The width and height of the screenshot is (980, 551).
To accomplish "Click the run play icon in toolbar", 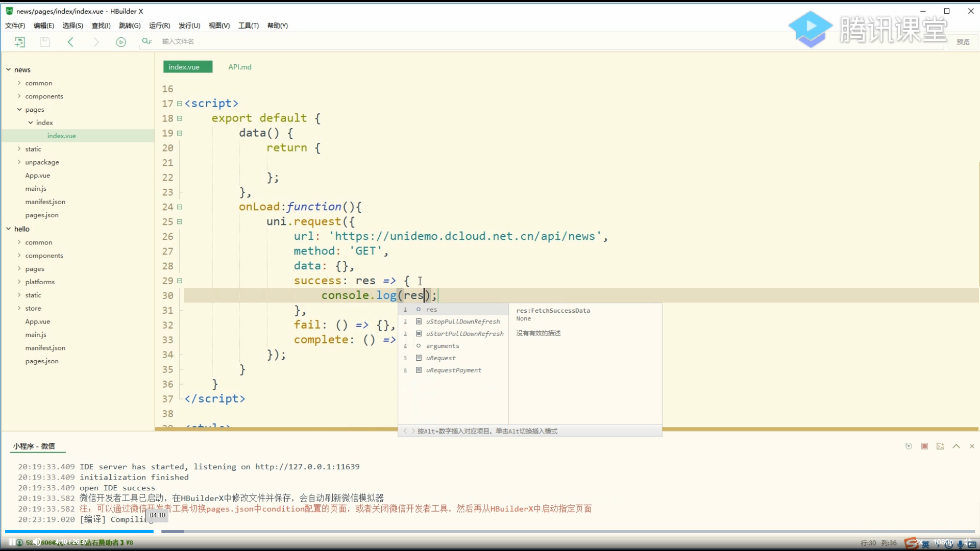I will [x=121, y=42].
